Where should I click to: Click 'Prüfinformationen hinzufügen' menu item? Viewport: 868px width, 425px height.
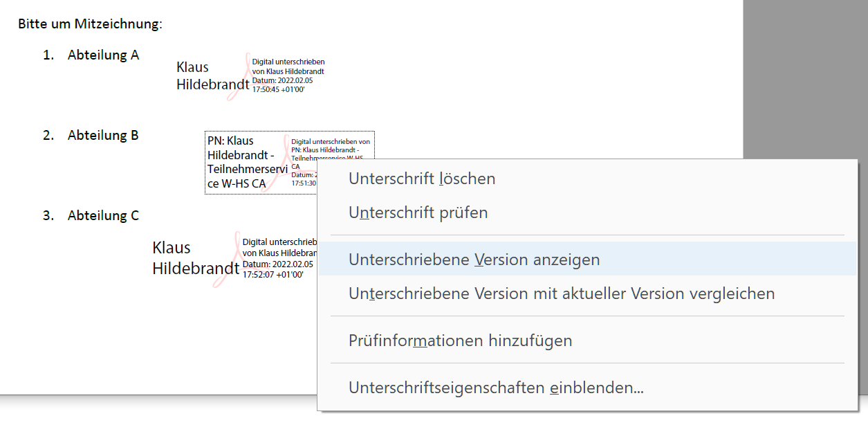pyautogui.click(x=460, y=341)
